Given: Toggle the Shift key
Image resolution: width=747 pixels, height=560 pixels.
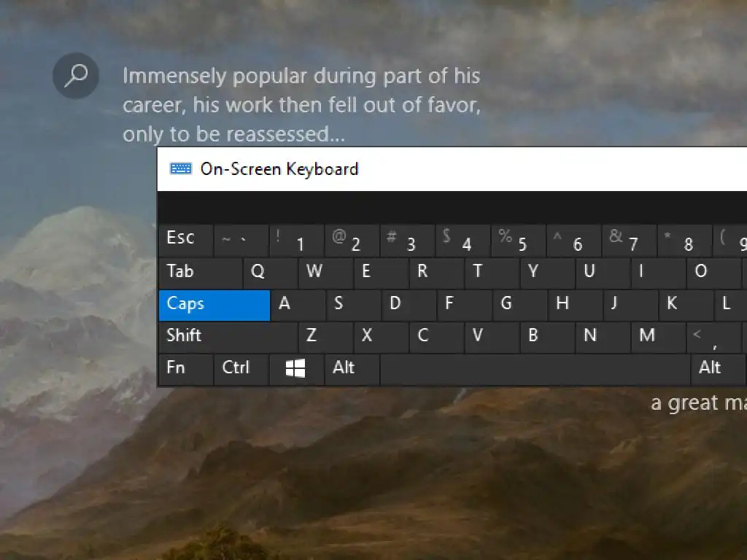Looking at the screenshot, I should [x=228, y=337].
